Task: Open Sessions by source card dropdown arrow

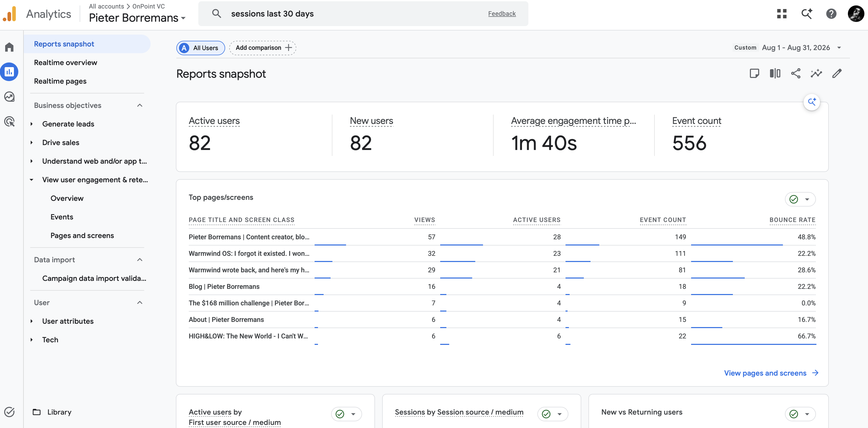Action: click(x=559, y=414)
